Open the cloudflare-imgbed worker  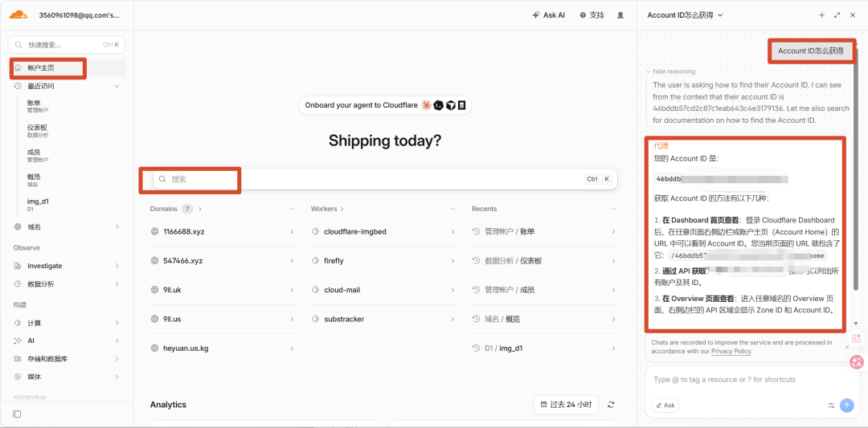tap(384, 232)
